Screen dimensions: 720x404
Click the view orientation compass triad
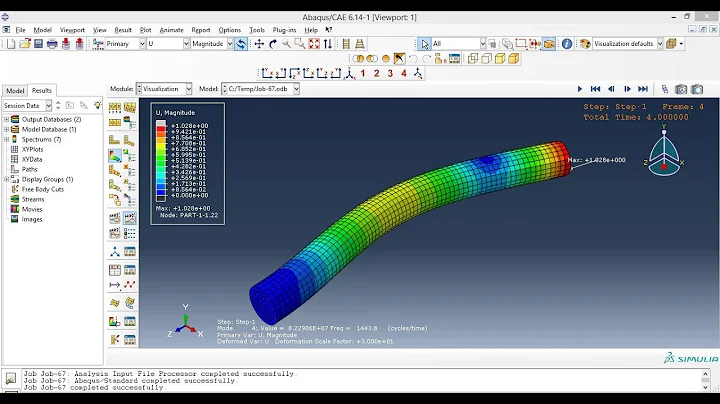pyautogui.click(x=664, y=150)
